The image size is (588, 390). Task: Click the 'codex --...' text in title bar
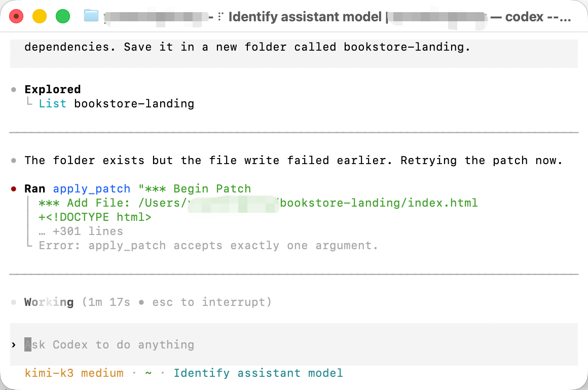[x=538, y=17]
